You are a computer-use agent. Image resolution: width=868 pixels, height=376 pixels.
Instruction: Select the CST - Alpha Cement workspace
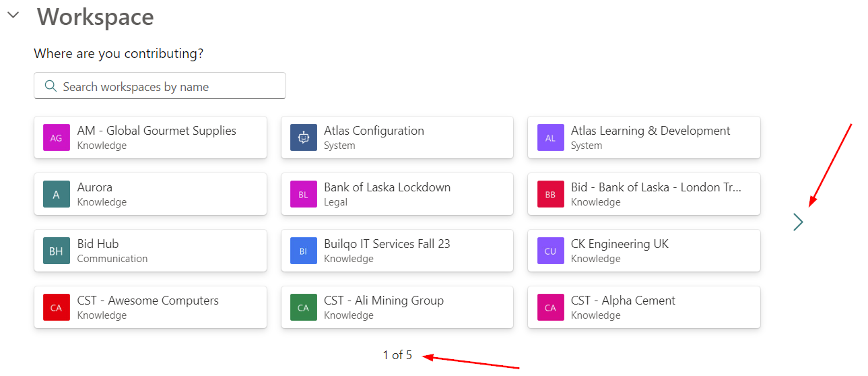point(644,307)
